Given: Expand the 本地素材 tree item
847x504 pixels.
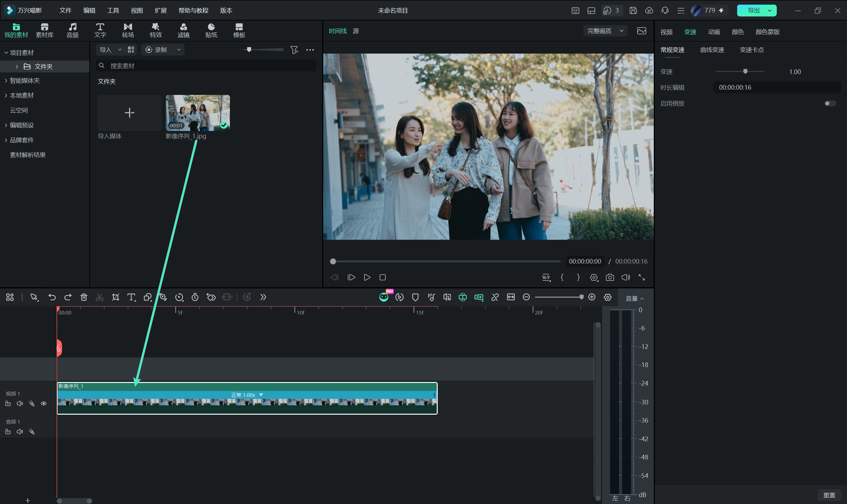Looking at the screenshot, I should [x=6, y=96].
